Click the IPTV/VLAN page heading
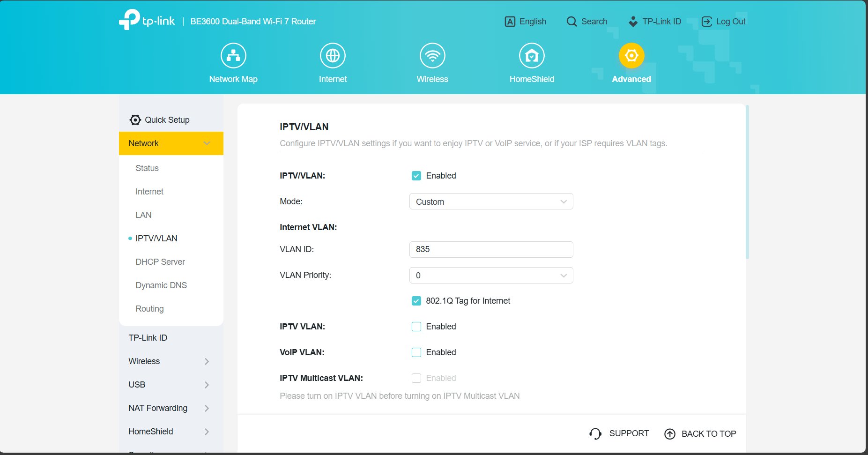 click(x=304, y=127)
